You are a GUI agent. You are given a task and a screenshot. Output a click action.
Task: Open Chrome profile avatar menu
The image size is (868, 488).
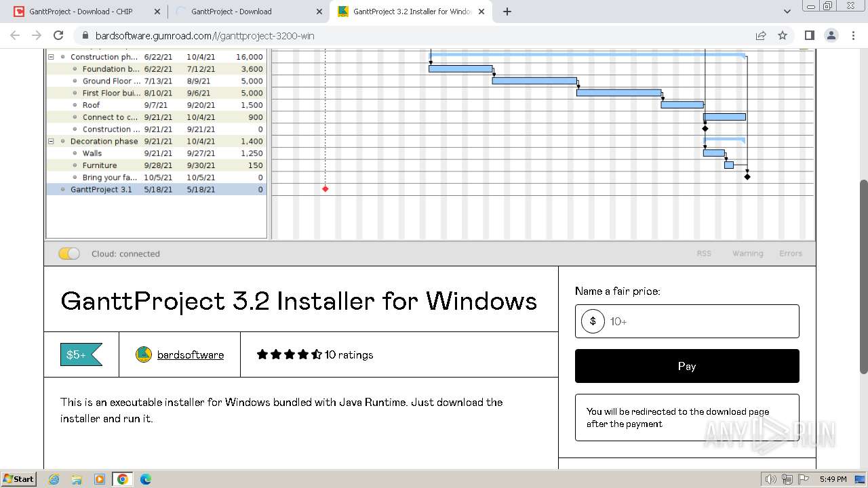tap(831, 35)
